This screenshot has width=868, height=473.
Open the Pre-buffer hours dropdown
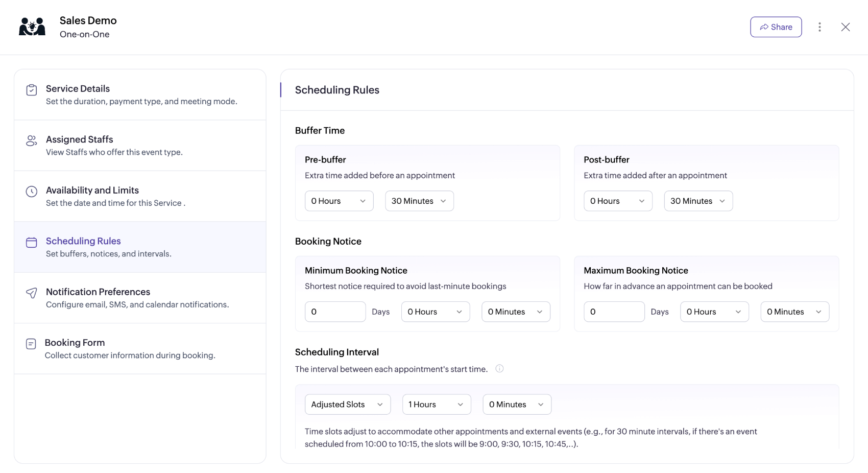339,201
